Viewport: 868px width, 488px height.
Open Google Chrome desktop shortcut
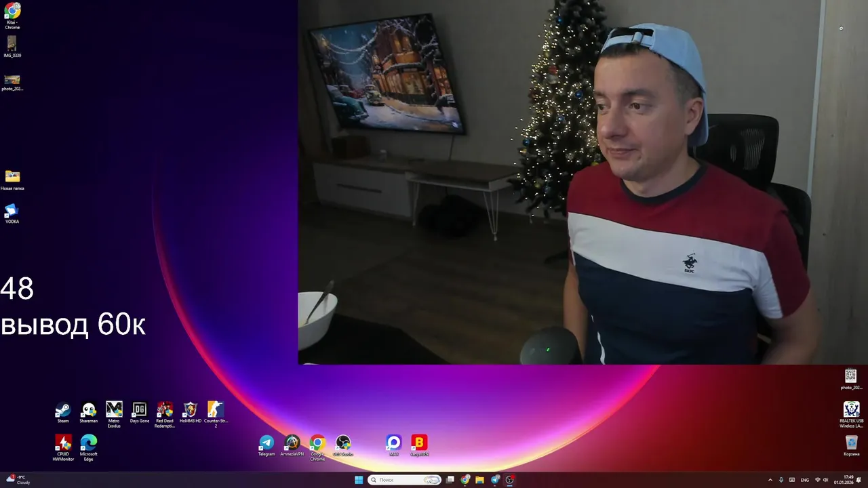click(x=317, y=448)
